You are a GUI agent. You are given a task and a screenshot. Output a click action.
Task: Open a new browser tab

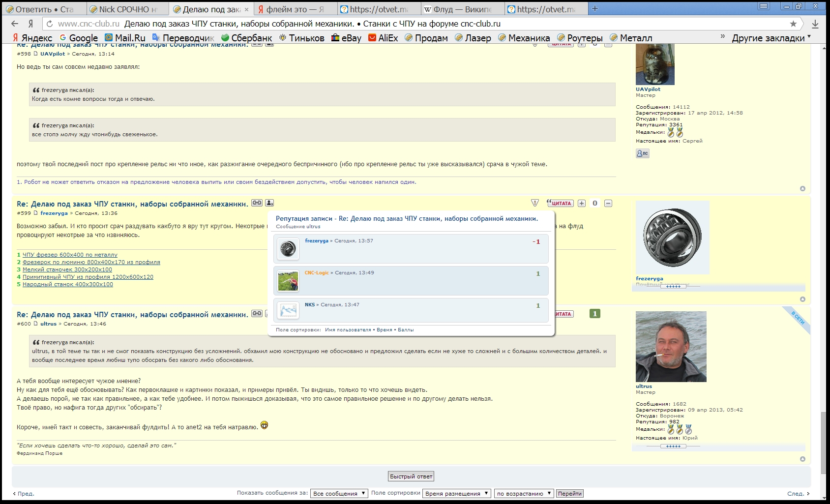[595, 8]
